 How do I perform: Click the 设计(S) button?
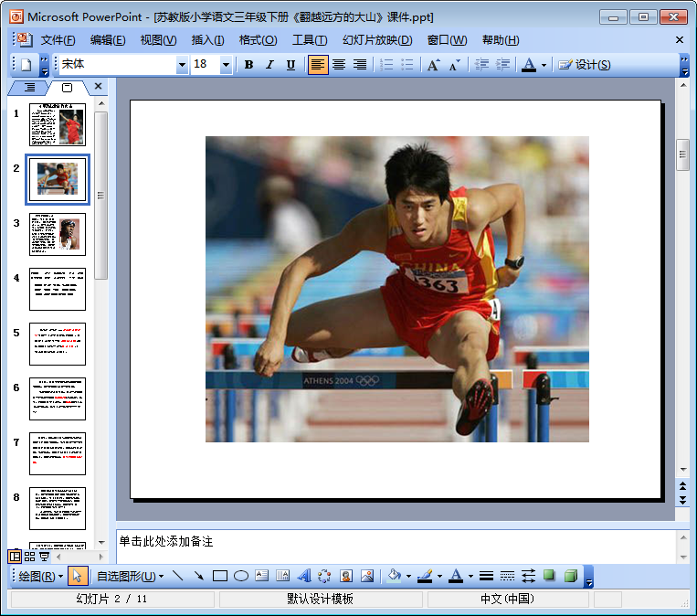tap(585, 65)
